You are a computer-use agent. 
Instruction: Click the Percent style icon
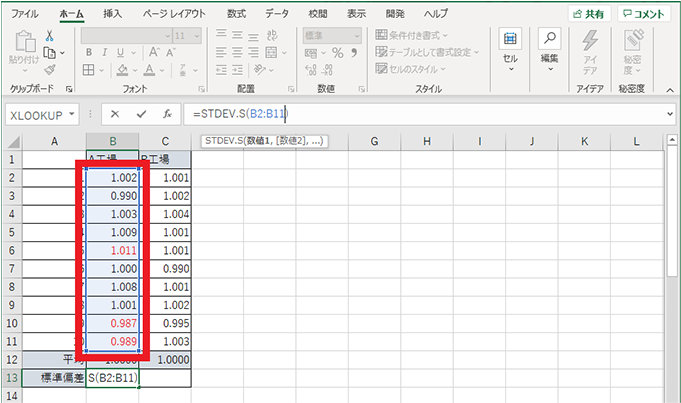(x=337, y=53)
